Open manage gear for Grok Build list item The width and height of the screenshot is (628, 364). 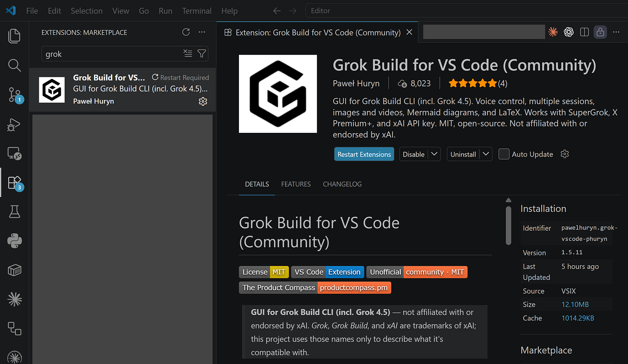(x=203, y=101)
